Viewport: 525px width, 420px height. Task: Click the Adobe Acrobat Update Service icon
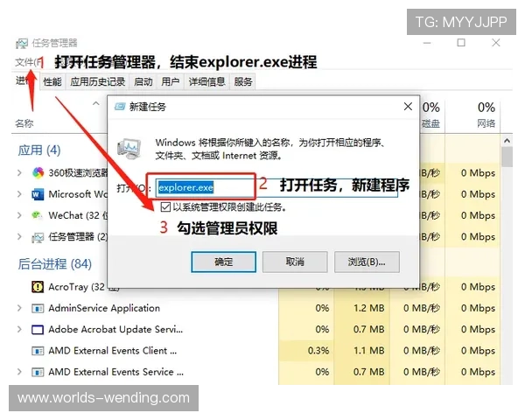click(38, 330)
